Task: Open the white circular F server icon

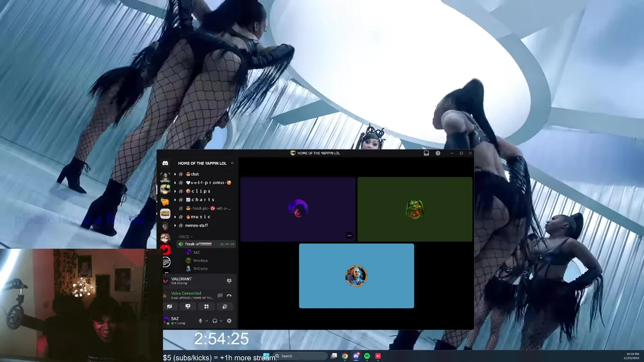Action: coord(166,262)
